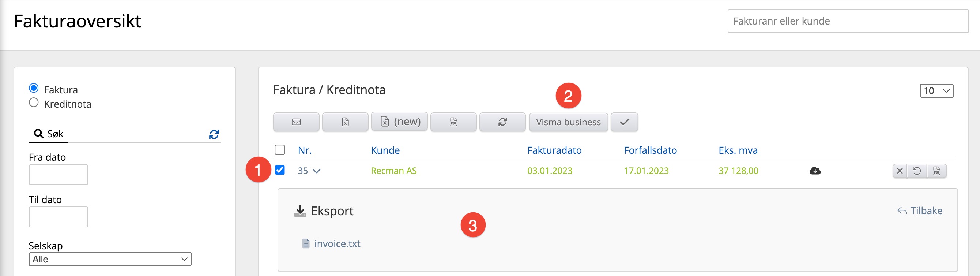Select the Faktura radio button

click(34, 88)
